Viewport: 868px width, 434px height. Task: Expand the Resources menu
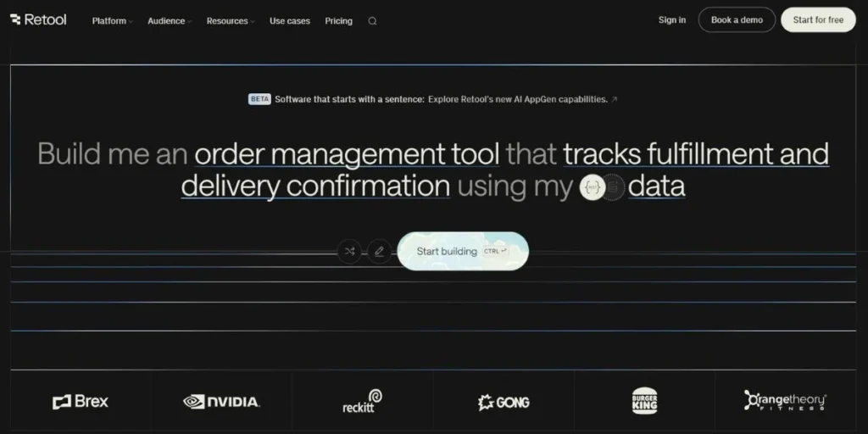[231, 21]
